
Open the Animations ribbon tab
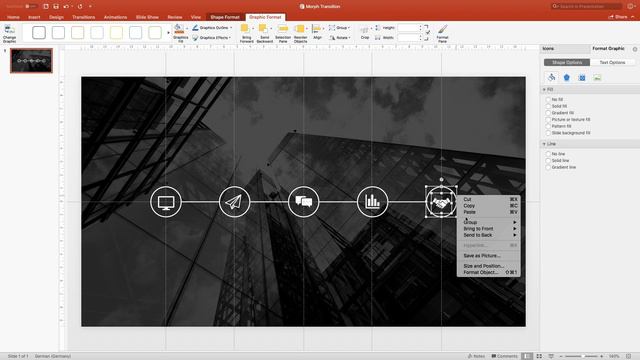115,17
